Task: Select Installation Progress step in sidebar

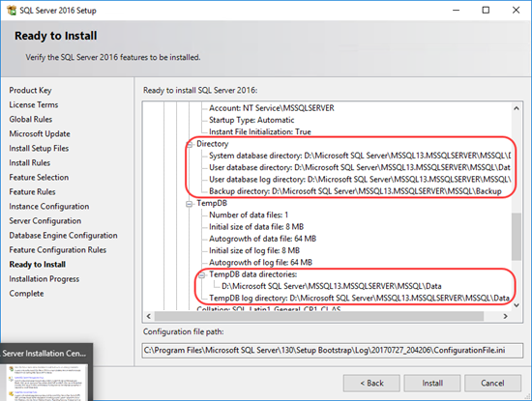Action: [44, 279]
